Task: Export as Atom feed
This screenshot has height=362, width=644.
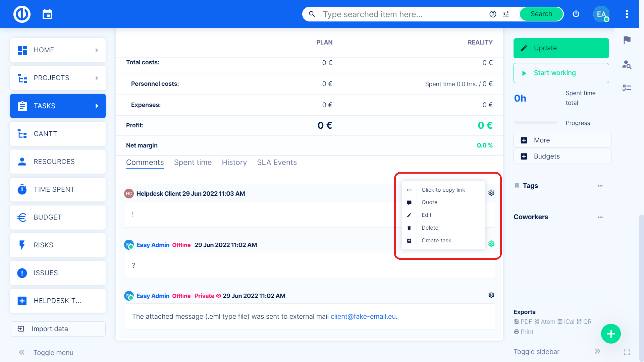Action: click(545, 322)
